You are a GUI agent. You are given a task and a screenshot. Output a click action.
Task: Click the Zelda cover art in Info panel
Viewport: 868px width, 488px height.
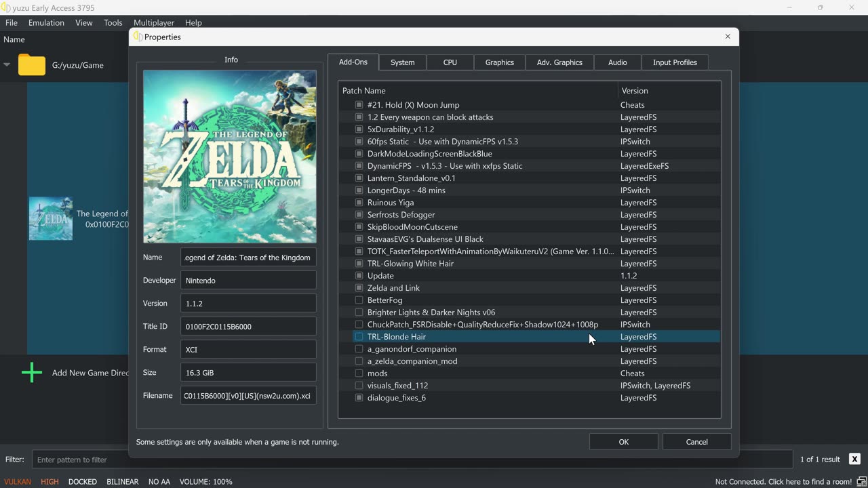[230, 157]
